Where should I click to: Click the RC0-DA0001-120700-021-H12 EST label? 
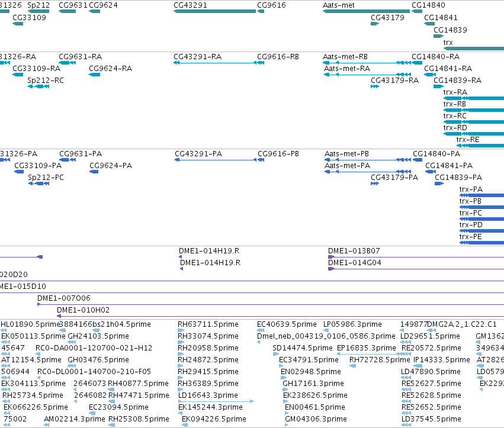click(94, 348)
